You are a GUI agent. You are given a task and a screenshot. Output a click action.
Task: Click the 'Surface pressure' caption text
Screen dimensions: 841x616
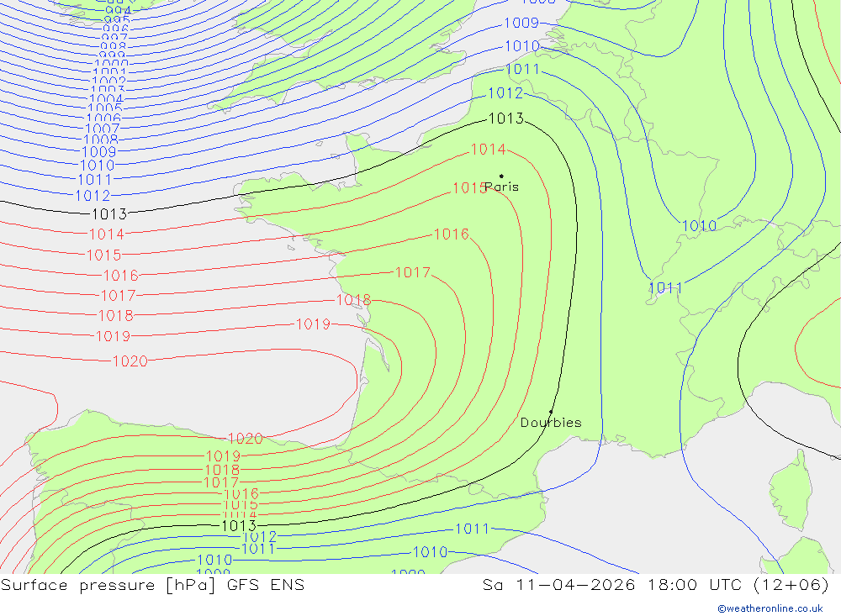pos(79,585)
